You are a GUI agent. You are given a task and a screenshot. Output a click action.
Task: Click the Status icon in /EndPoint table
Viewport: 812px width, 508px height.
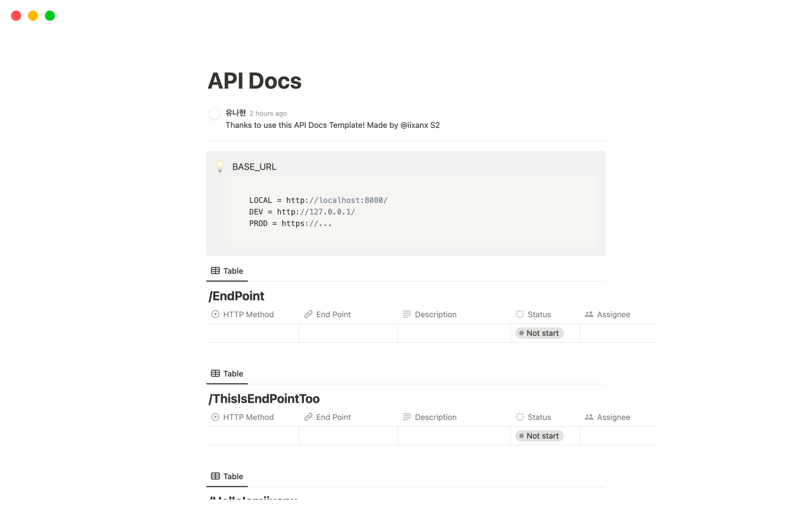tap(519, 314)
